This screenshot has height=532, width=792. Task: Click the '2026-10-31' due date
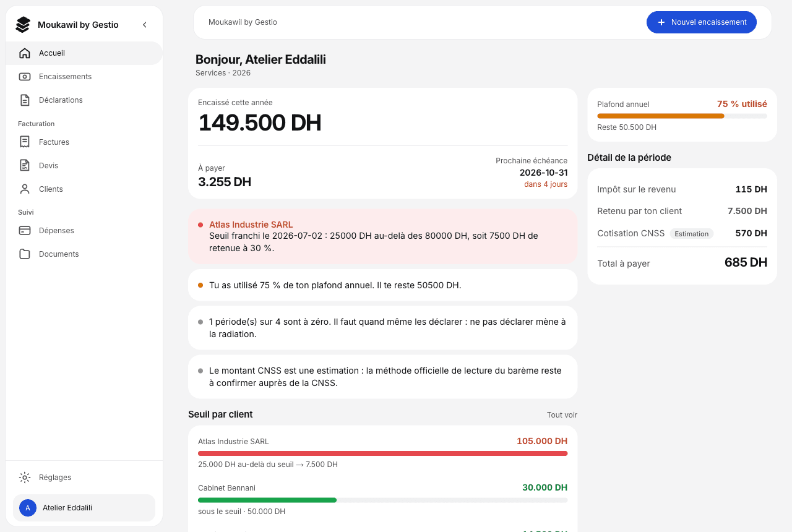coord(543,173)
